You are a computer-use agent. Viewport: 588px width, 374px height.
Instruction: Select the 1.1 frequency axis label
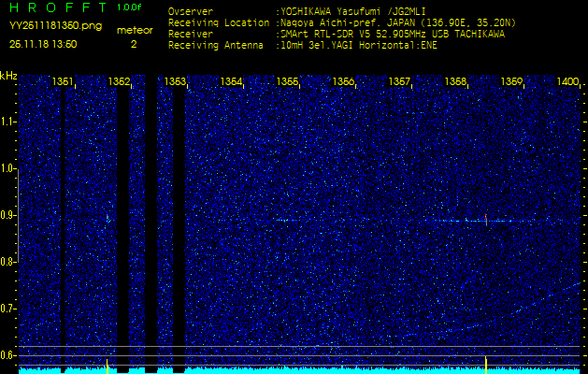click(x=8, y=122)
